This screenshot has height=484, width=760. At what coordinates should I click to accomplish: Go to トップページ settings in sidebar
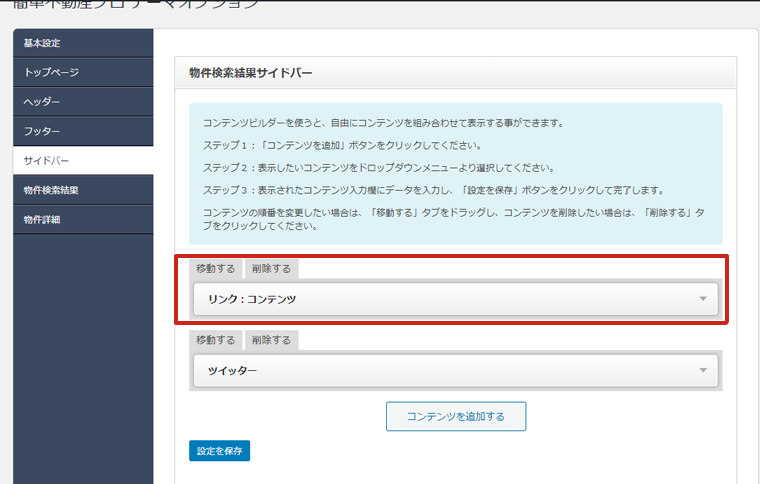pos(51,72)
